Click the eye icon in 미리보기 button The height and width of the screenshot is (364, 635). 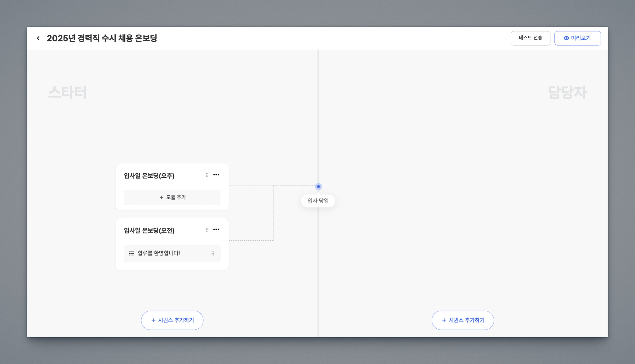coord(566,38)
